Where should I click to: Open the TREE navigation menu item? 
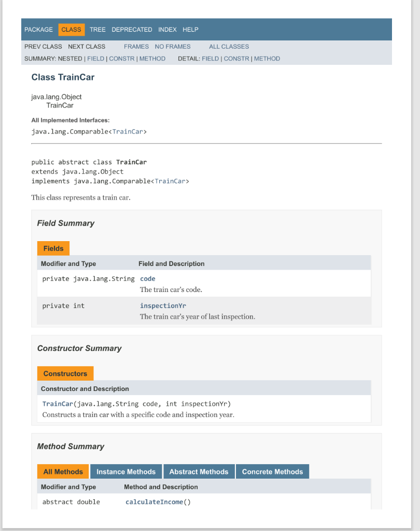[x=97, y=30]
